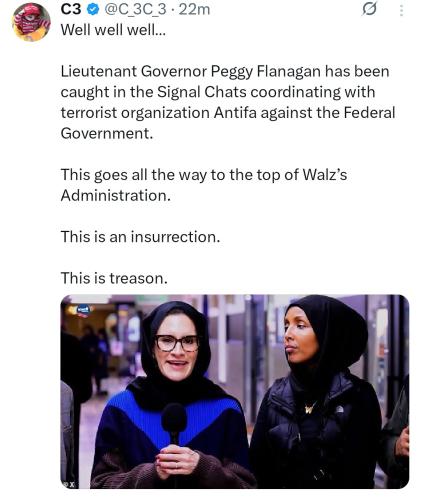The width and height of the screenshot is (421, 500).
Task: Open the attached photo of two women
Action: tap(235, 391)
